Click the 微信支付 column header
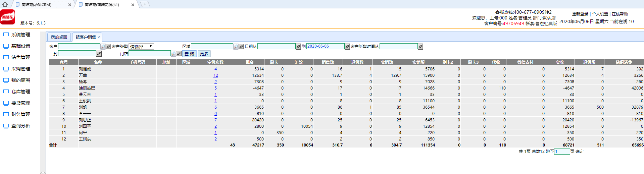Image resolution: width=644 pixels, height=174 pixels. (x=525, y=62)
